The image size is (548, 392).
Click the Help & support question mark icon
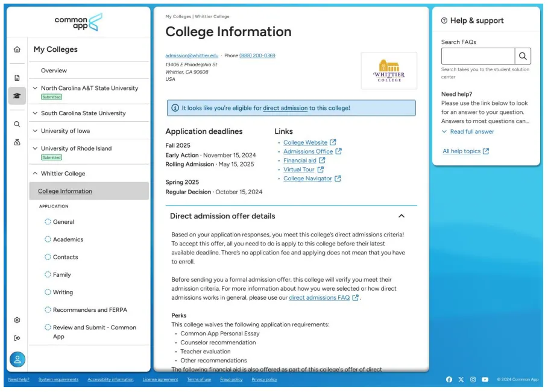tap(444, 21)
